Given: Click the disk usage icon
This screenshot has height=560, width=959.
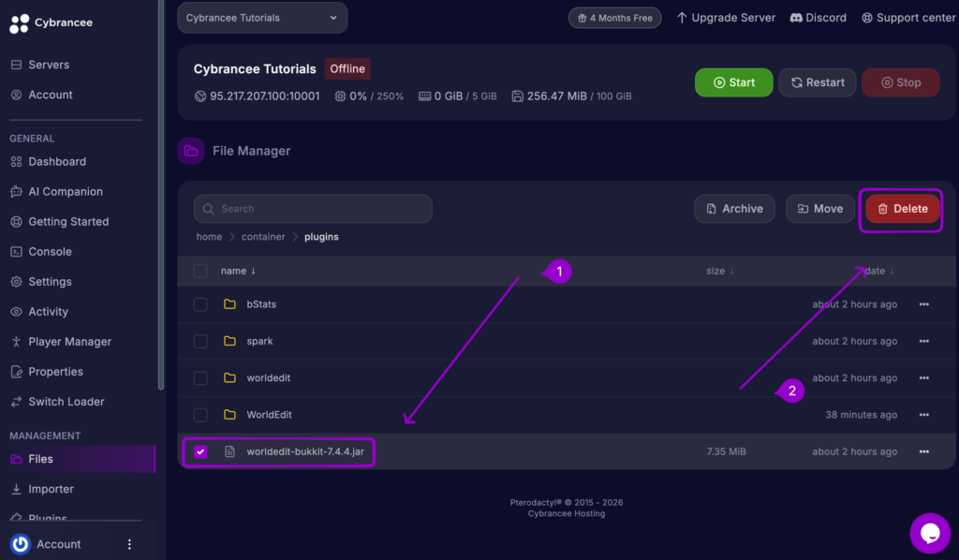Looking at the screenshot, I should coord(517,96).
